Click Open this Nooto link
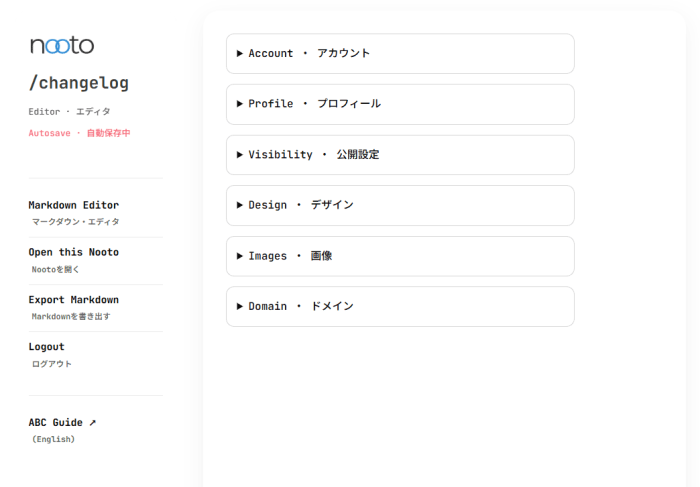 (74, 252)
